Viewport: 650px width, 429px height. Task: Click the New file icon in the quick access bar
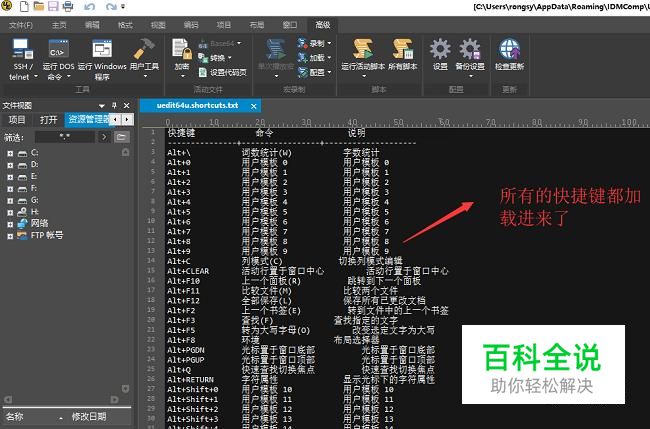[x=24, y=6]
